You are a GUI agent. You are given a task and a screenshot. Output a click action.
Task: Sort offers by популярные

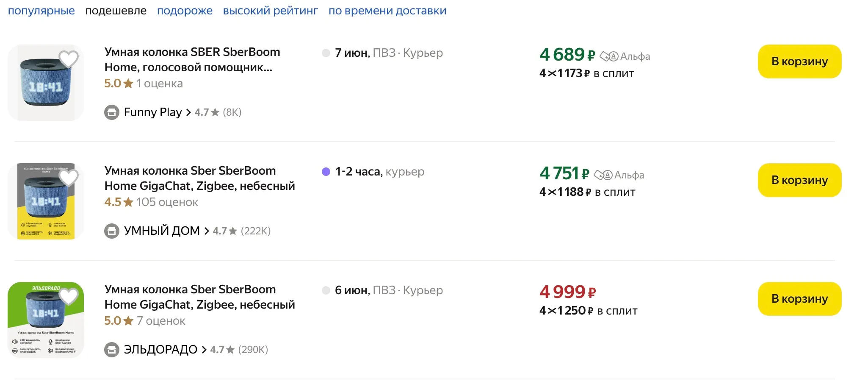coord(41,11)
